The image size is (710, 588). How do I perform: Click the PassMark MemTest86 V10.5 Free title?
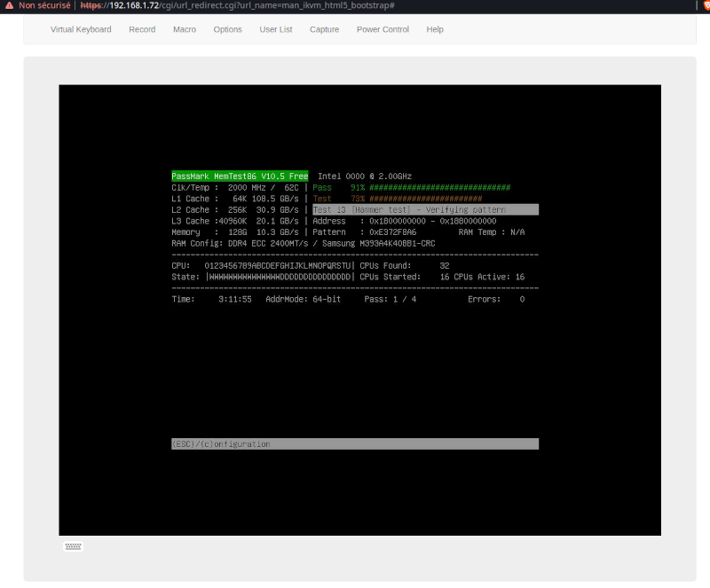[x=240, y=176]
